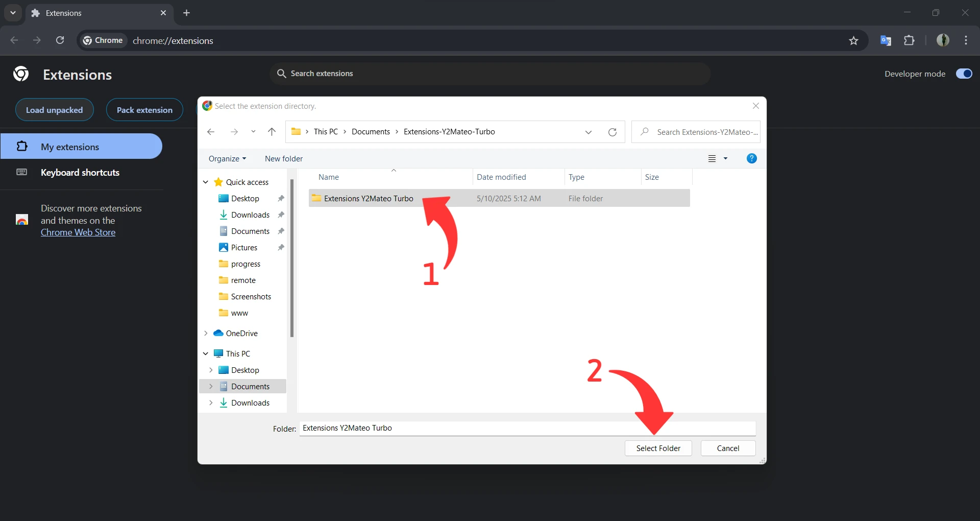
Task: Click the Google Translate icon in toolbar
Action: coord(886,40)
